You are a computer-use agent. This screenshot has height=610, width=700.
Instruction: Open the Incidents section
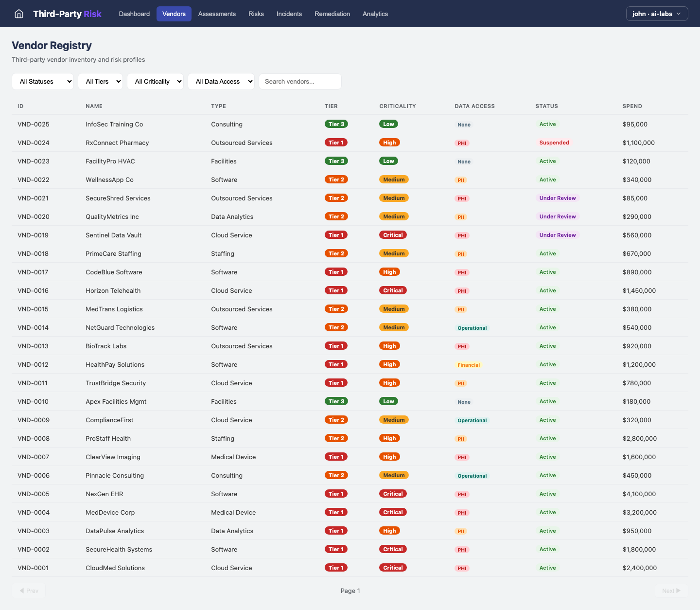(x=289, y=14)
